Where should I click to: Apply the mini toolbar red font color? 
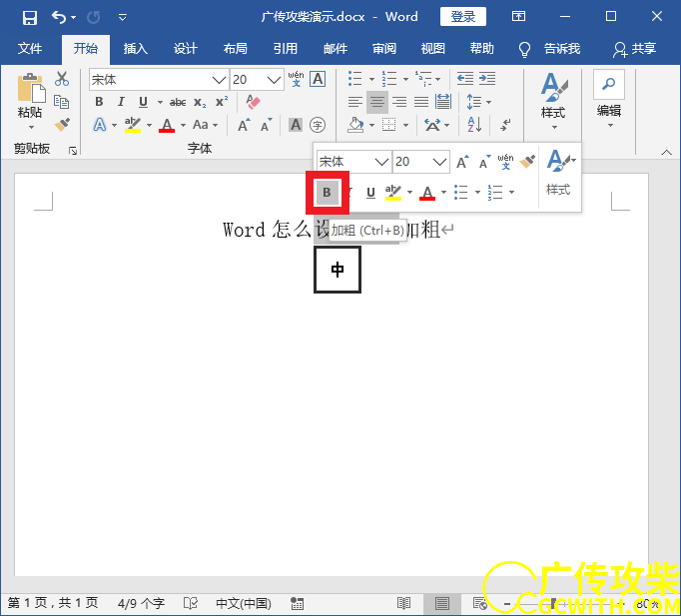click(427, 193)
